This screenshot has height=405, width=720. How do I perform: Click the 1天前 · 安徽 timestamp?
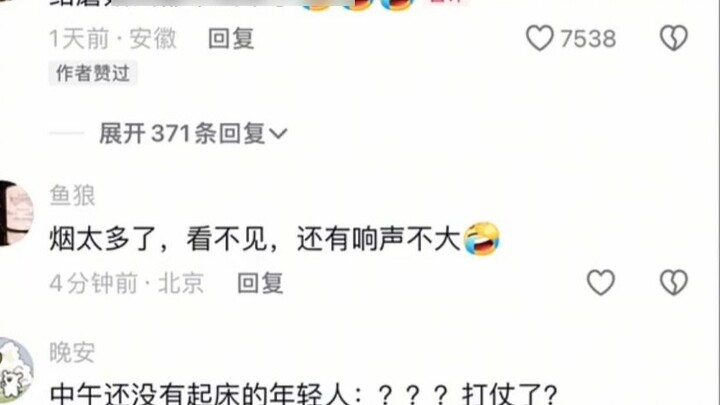pos(112,38)
